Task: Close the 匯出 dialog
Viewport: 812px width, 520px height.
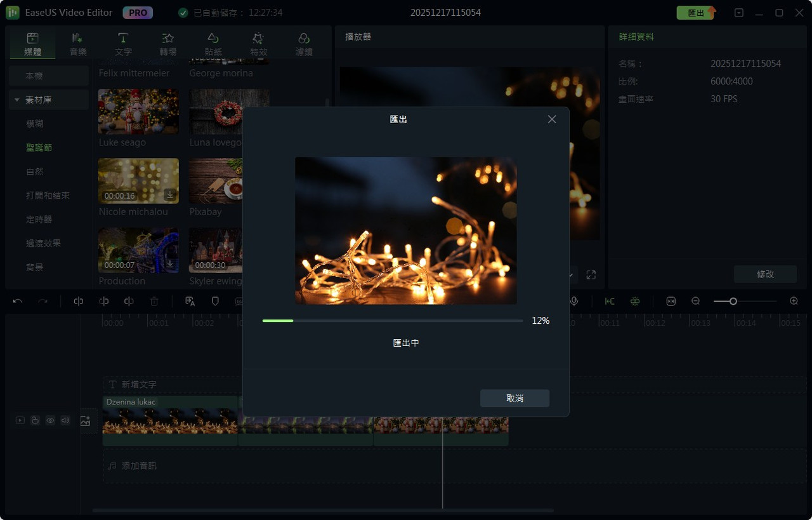Action: [x=552, y=119]
